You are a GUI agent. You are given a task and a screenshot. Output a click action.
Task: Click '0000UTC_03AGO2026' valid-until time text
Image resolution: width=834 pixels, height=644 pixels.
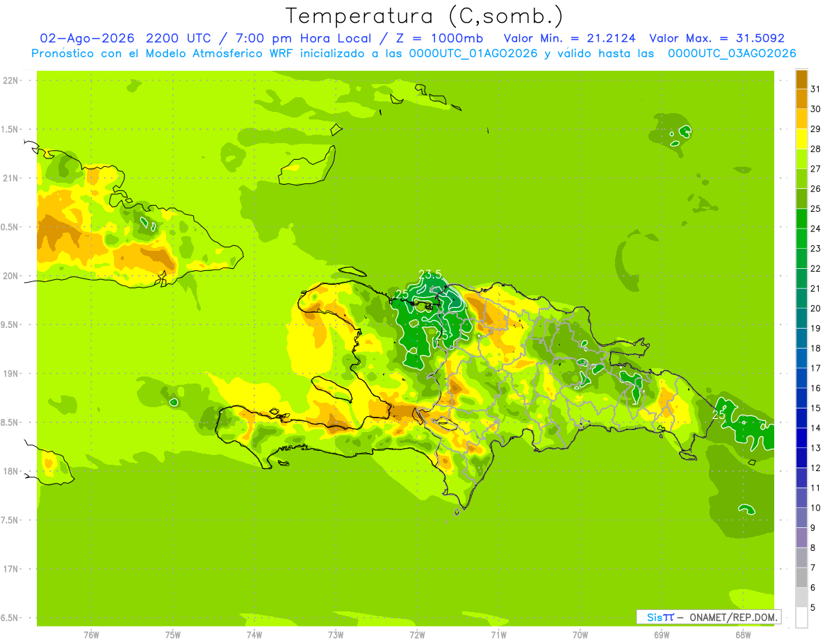click(732, 53)
